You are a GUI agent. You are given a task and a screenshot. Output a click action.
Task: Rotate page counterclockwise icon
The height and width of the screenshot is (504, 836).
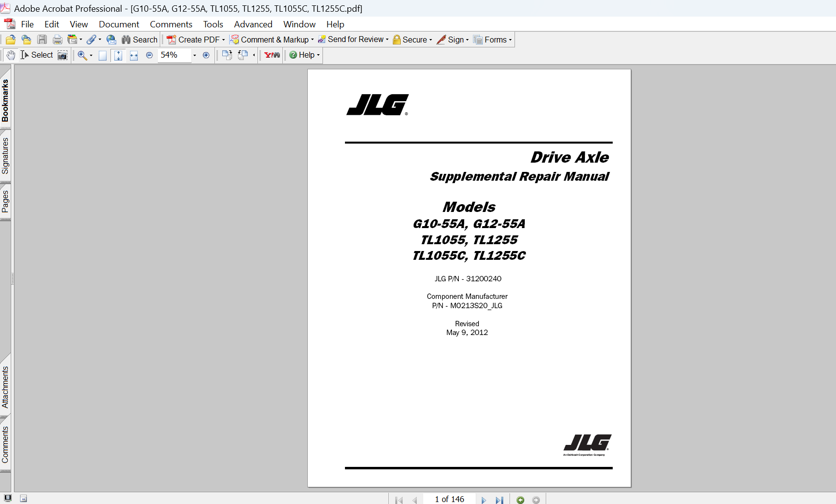243,55
